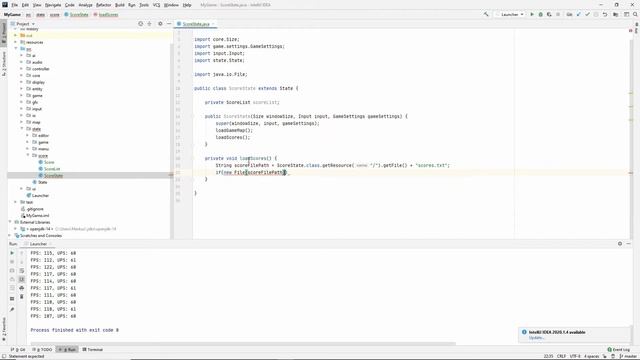Viewport: 640px width, 360px height.
Task: Click Update link in IDEA notification
Action: click(536, 338)
